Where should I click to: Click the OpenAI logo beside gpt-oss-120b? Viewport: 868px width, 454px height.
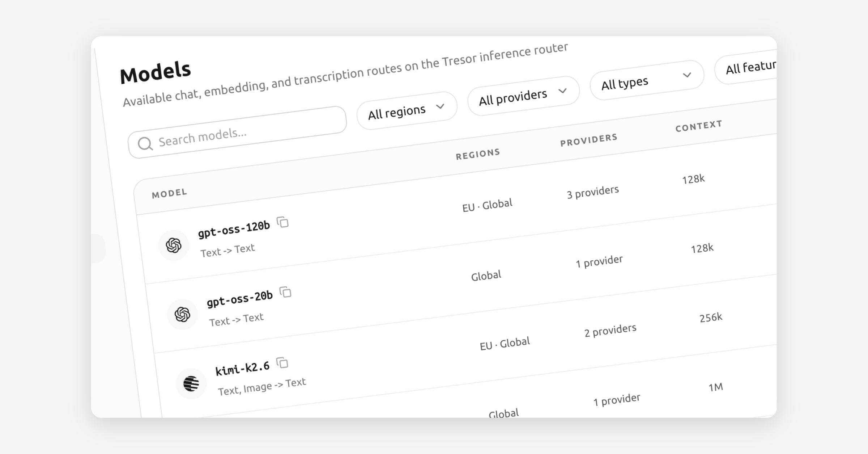(174, 245)
